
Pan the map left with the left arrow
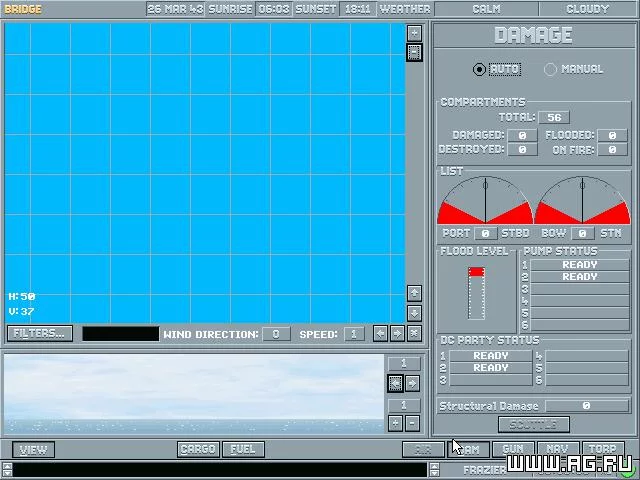tap(380, 333)
